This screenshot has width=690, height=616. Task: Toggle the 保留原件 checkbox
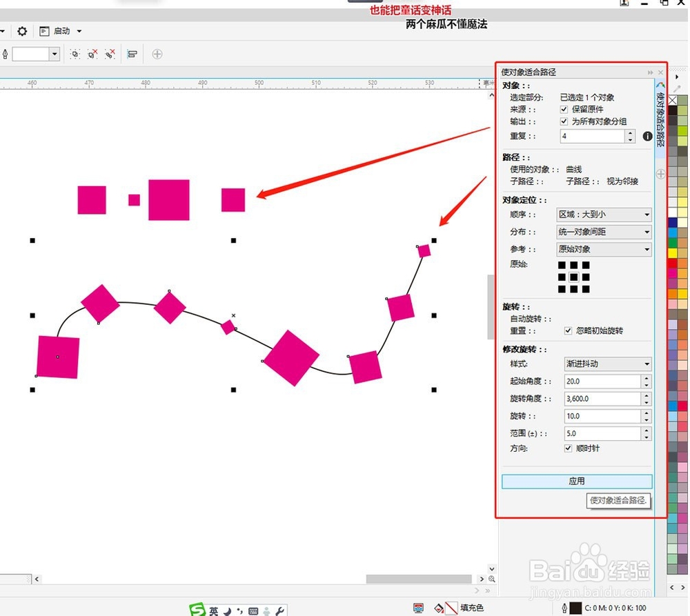click(x=564, y=109)
